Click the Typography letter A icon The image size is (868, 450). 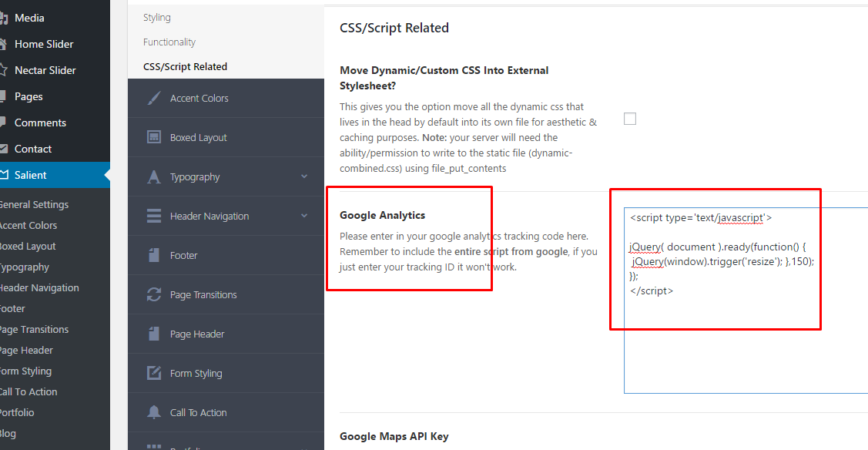click(154, 177)
